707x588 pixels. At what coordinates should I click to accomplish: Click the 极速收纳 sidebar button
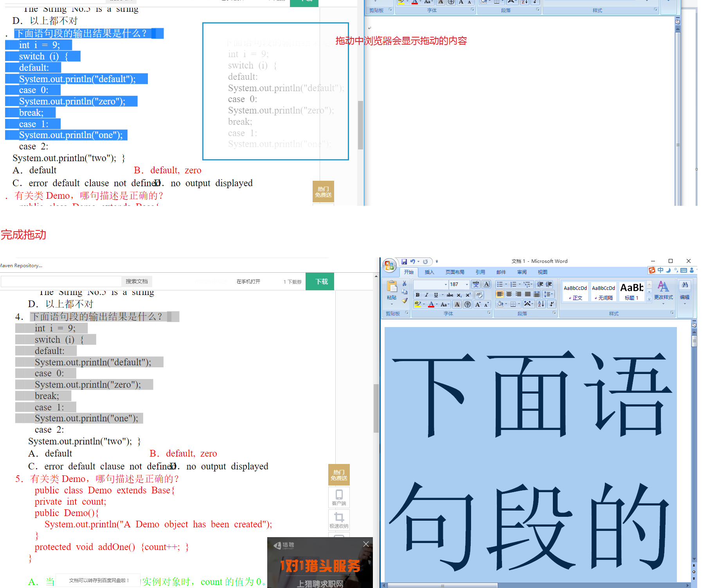pos(339,520)
